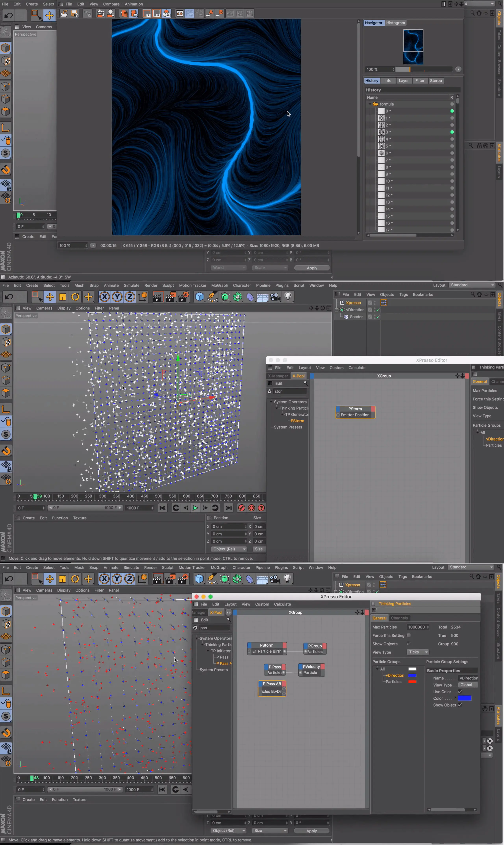
Task: Open the Compare menu in Picture Viewer
Action: (111, 4)
